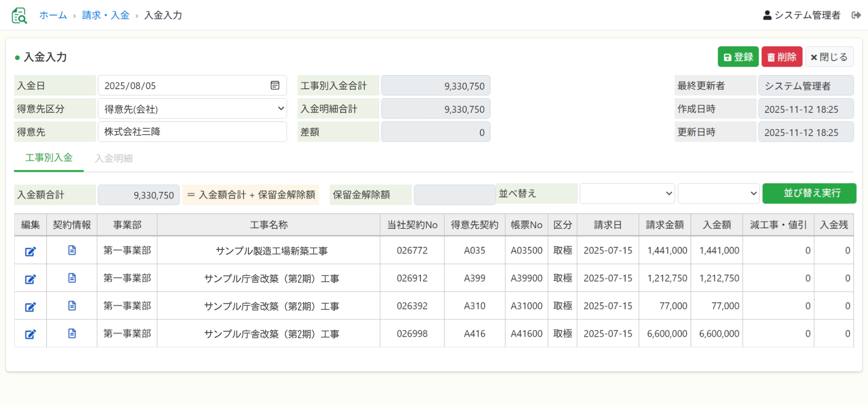Expand the 得意先区分 dropdown
Viewport: 868px width, 405px height.
pos(192,109)
